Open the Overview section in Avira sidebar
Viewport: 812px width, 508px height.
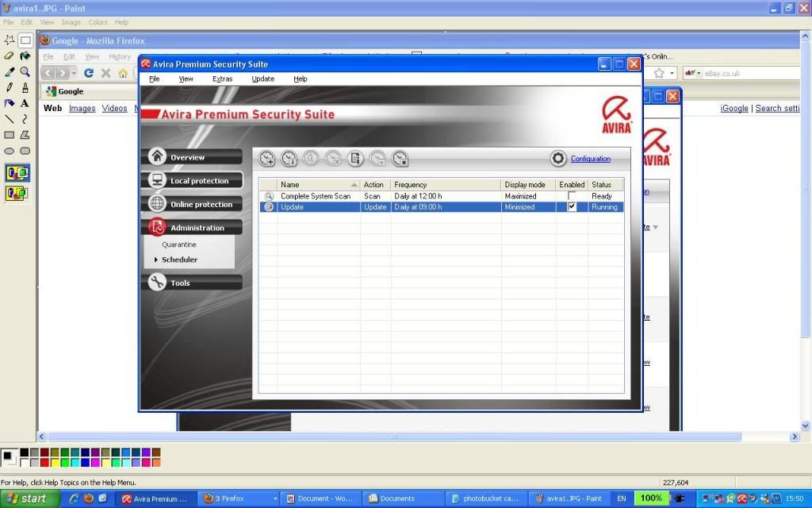point(192,157)
